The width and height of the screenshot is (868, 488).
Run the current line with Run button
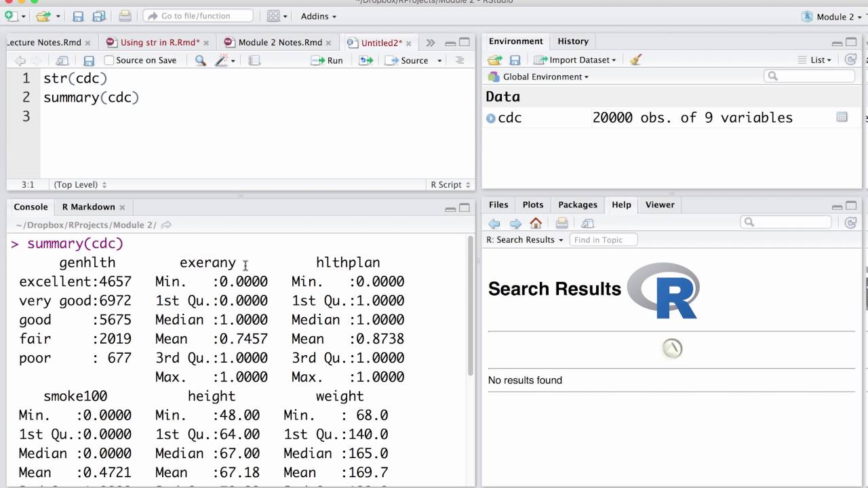tap(327, 60)
